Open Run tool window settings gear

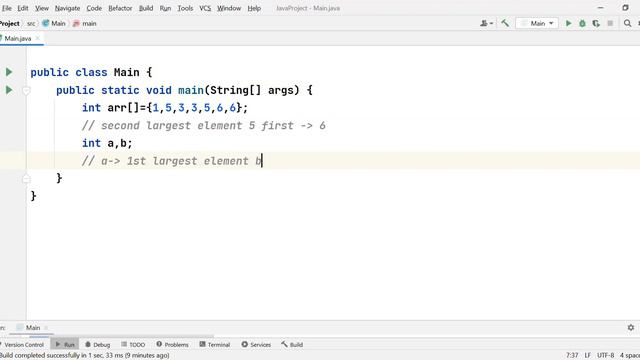pos(631,327)
